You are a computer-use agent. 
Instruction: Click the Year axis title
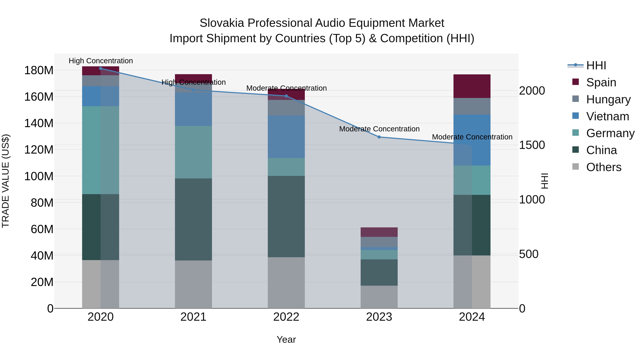tap(286, 340)
